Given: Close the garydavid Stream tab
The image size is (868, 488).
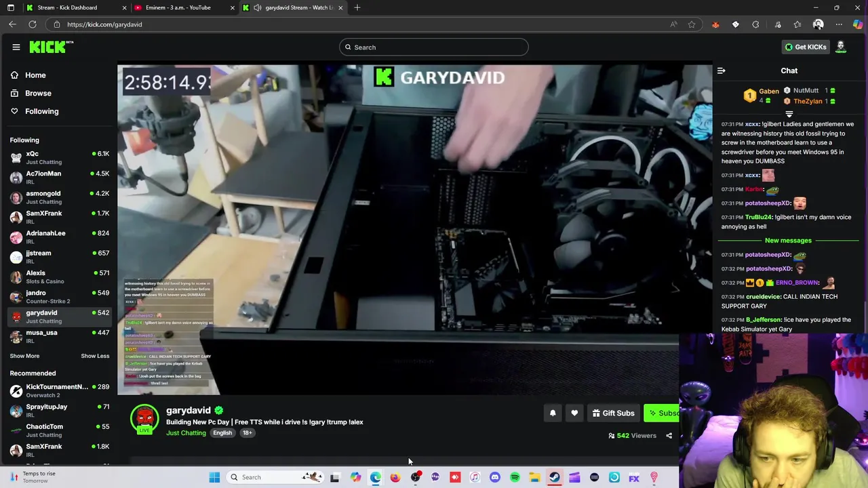Looking at the screenshot, I should pyautogui.click(x=340, y=7).
